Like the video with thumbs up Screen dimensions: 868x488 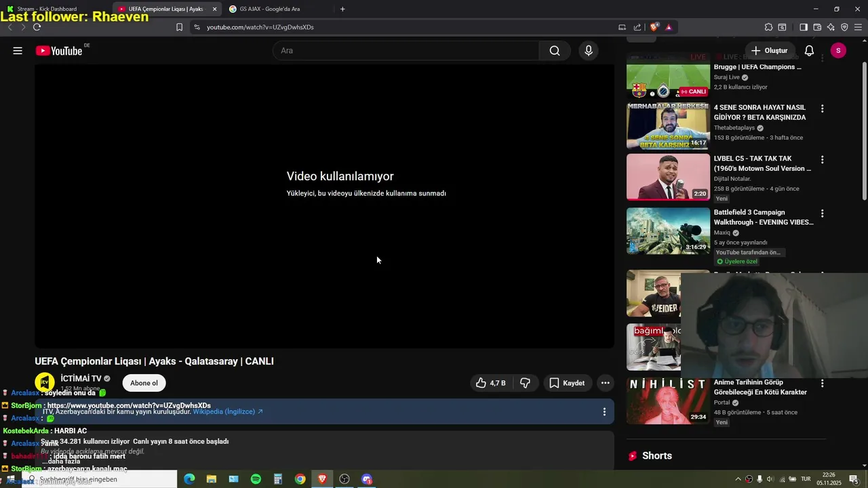coord(491,383)
